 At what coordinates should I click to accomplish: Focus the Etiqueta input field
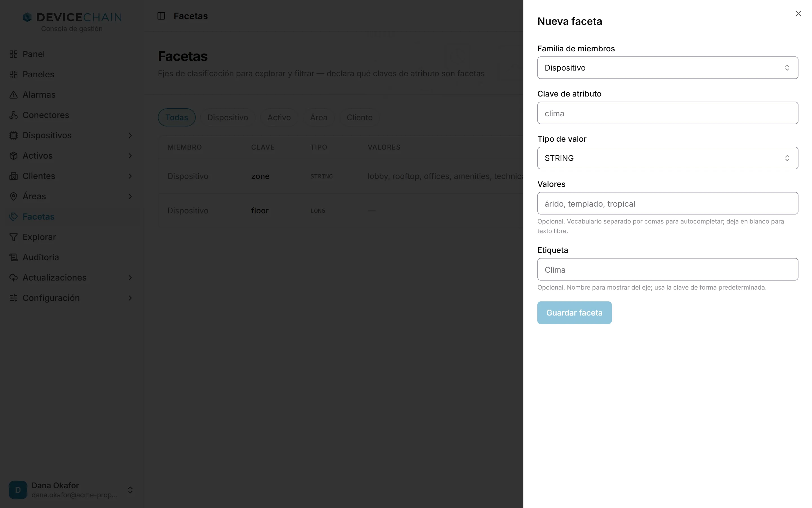pyautogui.click(x=668, y=270)
